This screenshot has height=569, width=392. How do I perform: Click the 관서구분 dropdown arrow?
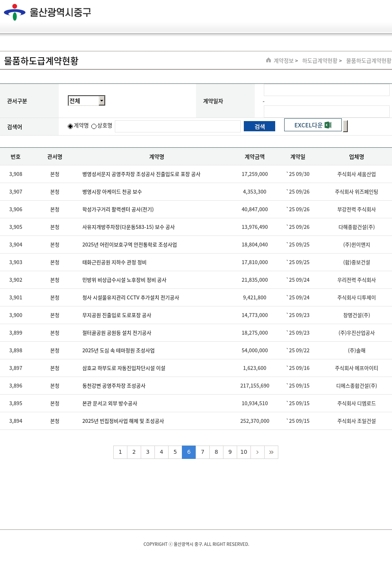tap(102, 101)
